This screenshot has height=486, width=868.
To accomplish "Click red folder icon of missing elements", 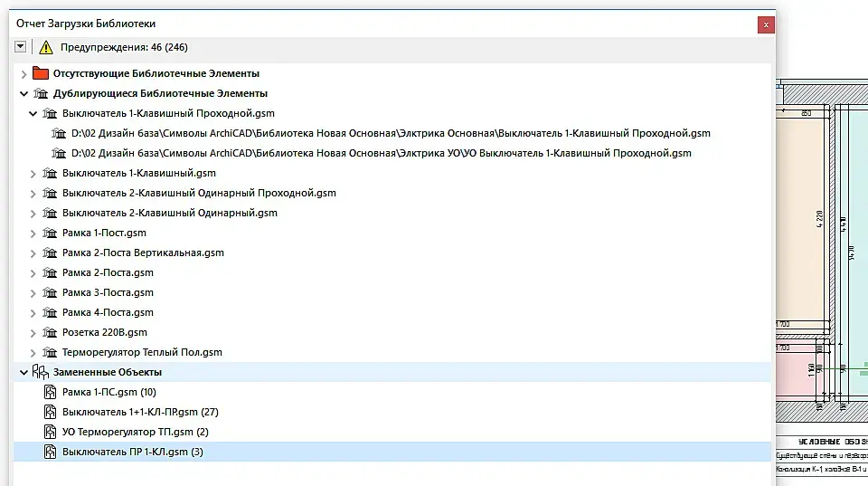I will (41, 72).
